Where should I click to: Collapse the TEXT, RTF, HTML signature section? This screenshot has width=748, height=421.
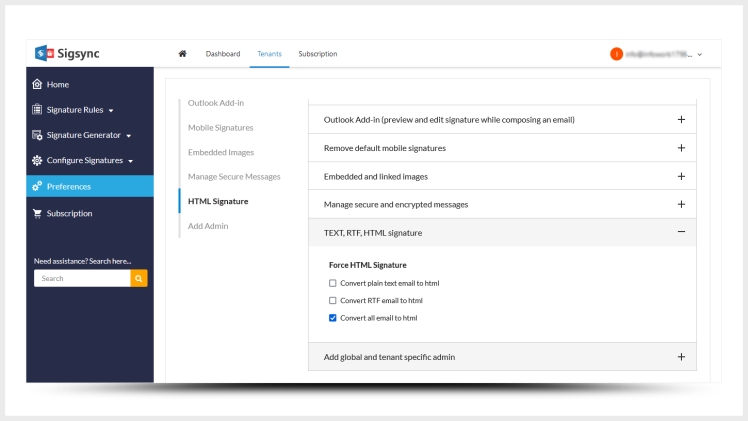[681, 232]
